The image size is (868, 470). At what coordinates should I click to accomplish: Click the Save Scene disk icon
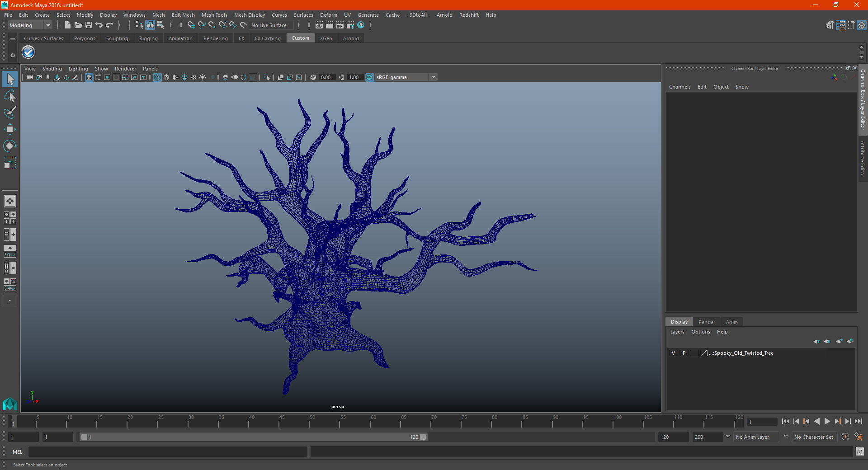pyautogui.click(x=89, y=25)
